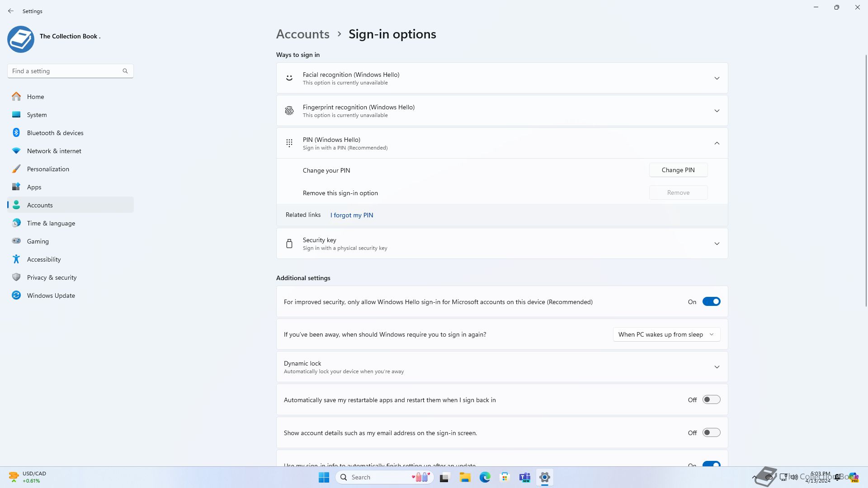868x488 pixels.
Task: Click the vertical scrollbar on the right
Action: (866, 181)
